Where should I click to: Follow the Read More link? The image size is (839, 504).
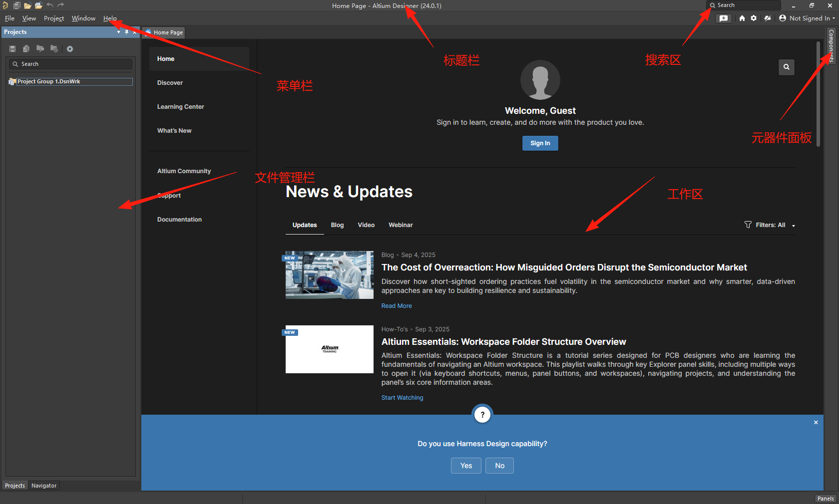click(x=397, y=306)
